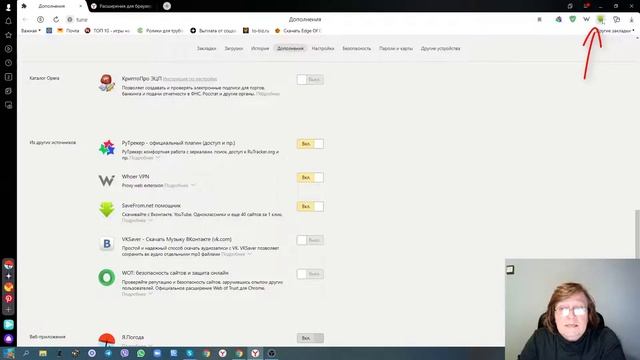Click the Alice assistant purple icon

click(9, 339)
